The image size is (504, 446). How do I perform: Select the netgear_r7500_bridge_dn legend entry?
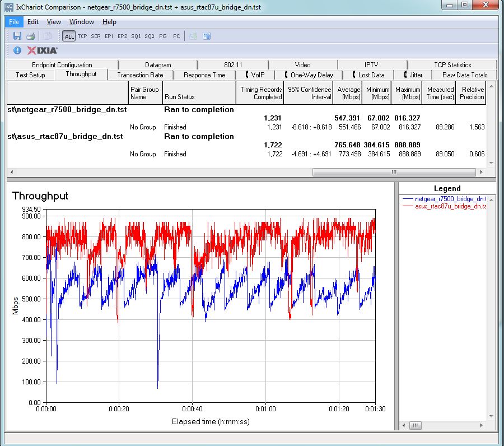pyautogui.click(x=444, y=199)
